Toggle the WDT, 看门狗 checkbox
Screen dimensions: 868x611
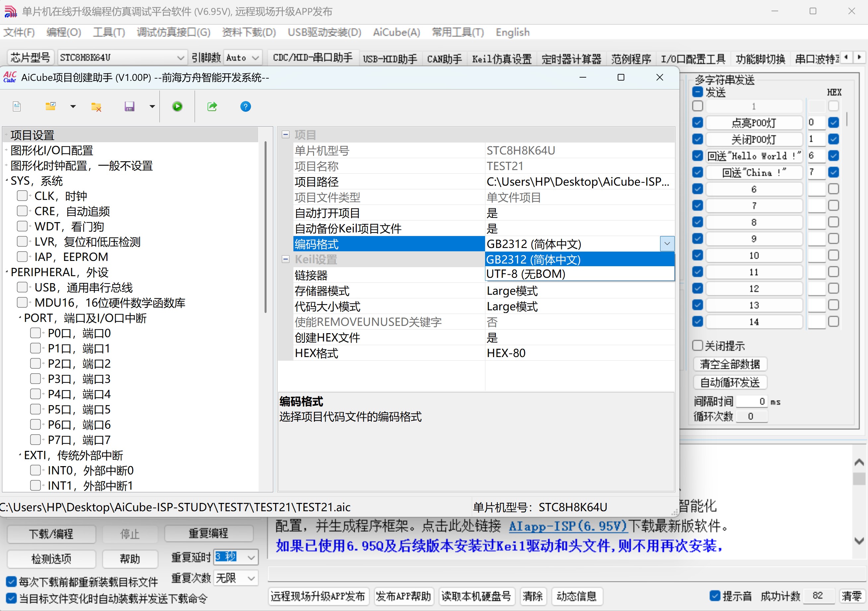pyautogui.click(x=22, y=226)
